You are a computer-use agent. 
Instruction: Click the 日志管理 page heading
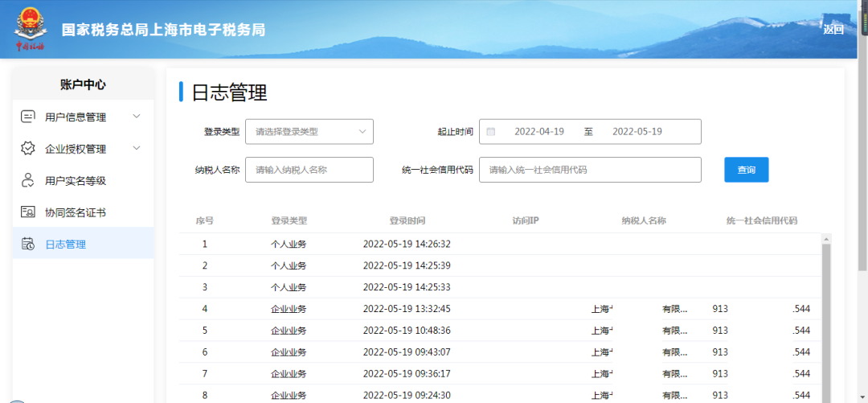[x=229, y=93]
